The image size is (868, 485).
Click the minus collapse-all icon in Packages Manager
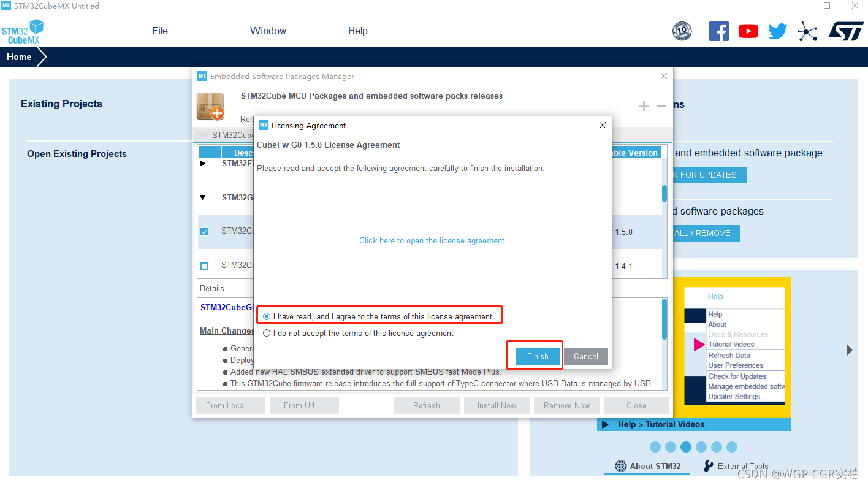point(661,106)
